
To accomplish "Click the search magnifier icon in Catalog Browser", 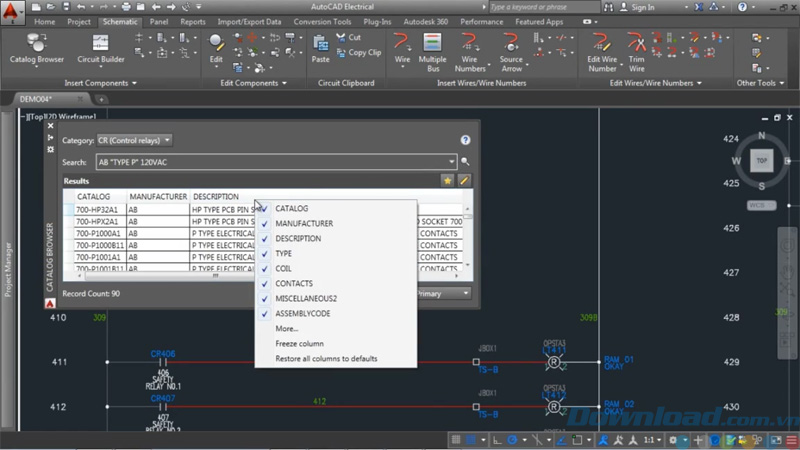I will [x=465, y=161].
